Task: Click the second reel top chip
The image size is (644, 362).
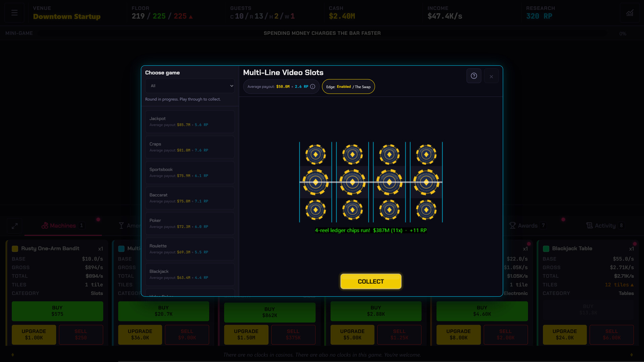Action: click(x=353, y=155)
